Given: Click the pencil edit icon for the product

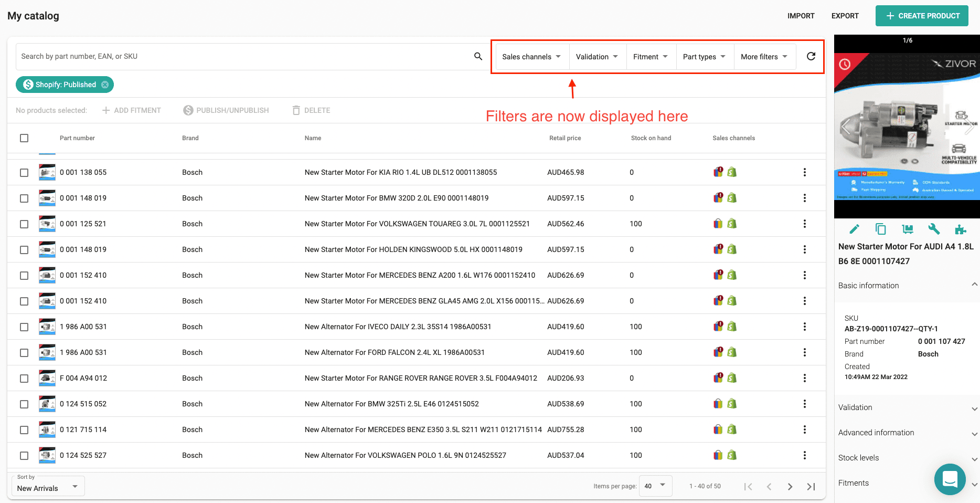Looking at the screenshot, I should pos(854,229).
